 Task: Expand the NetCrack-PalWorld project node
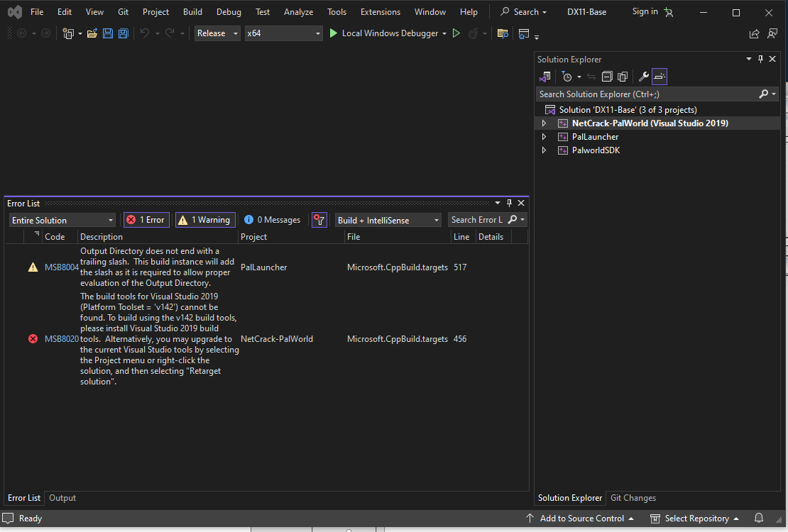[544, 123]
